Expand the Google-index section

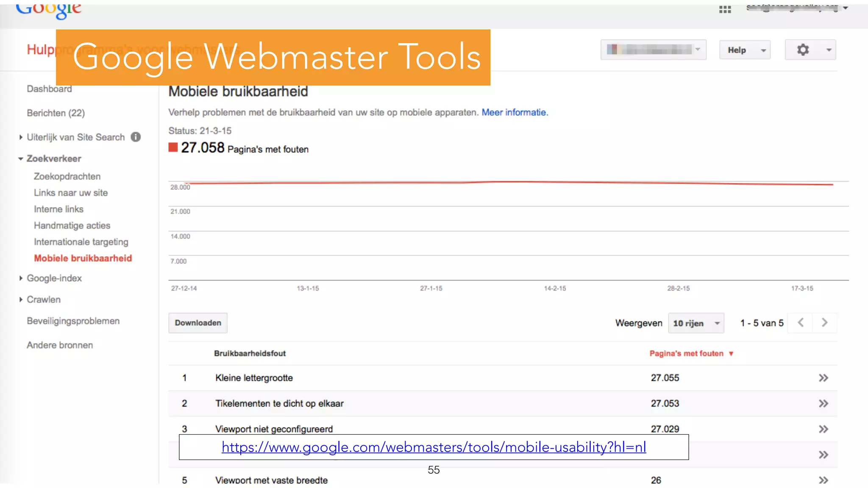coord(21,278)
